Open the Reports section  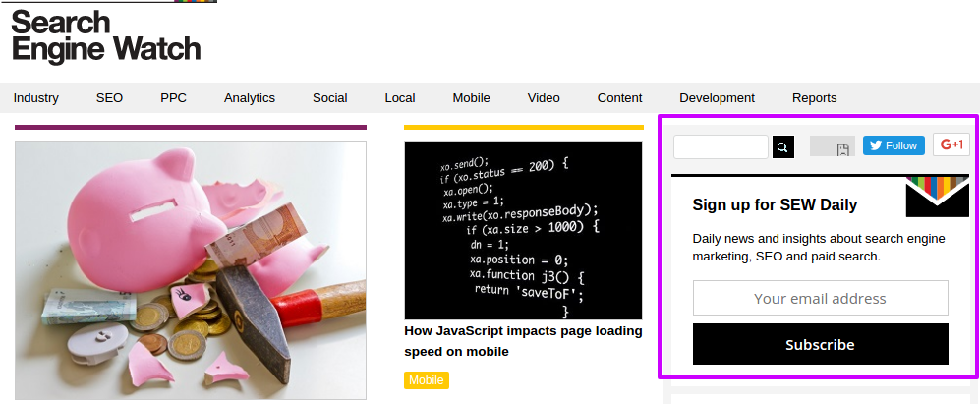[815, 98]
